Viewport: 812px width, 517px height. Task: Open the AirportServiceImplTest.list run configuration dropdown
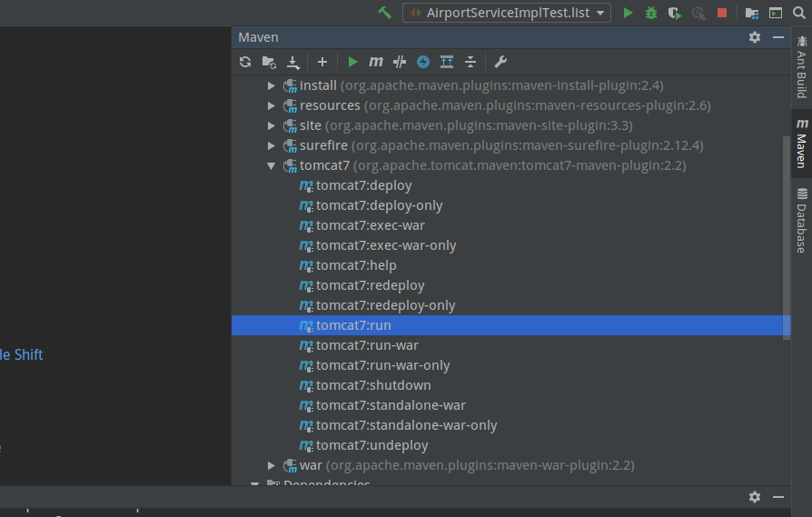point(507,13)
